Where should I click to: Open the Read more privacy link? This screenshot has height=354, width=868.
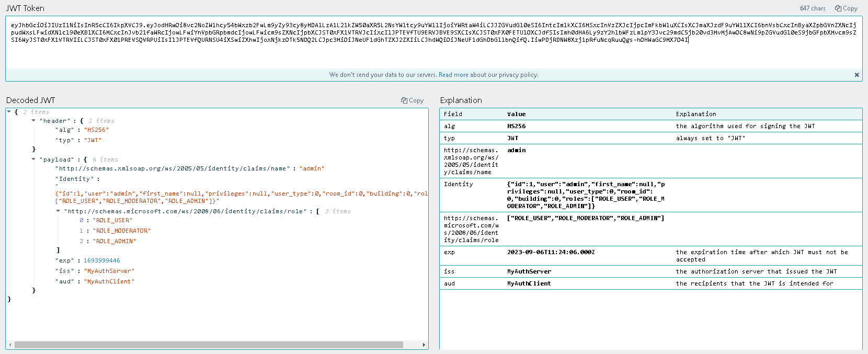tap(453, 75)
